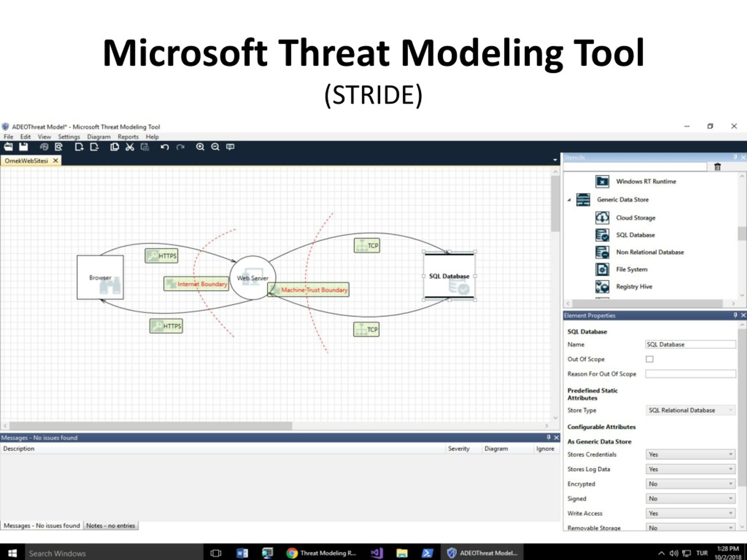Click the canvas horizontal scrollbar
Viewport: 747px width, 560px height.
151,426
